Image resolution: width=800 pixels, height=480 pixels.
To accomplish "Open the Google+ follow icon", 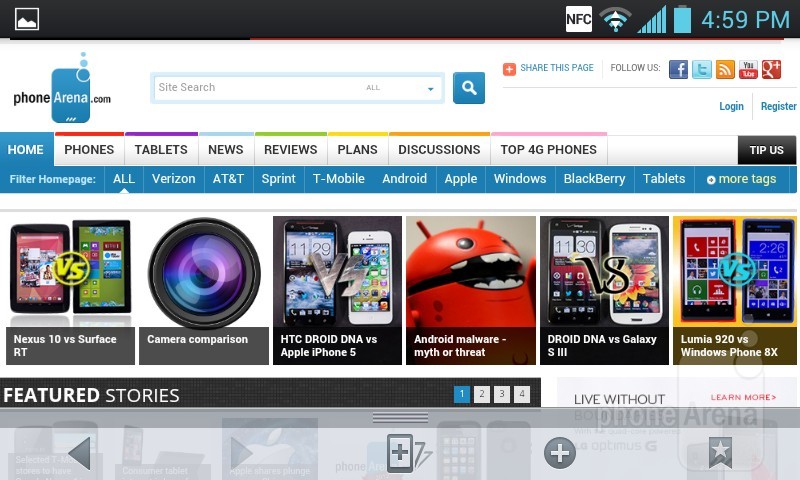I will (x=771, y=69).
